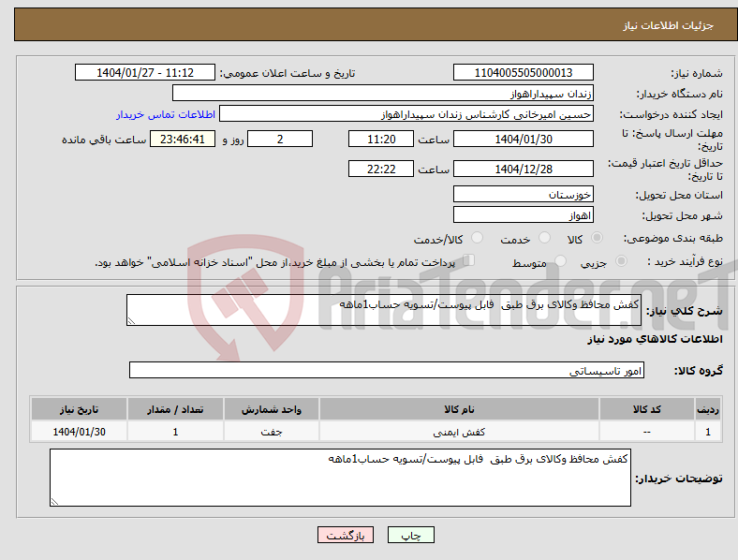Click the تعداد / مقدار column header
Image resolution: width=738 pixels, height=560 pixels.
tap(175, 409)
